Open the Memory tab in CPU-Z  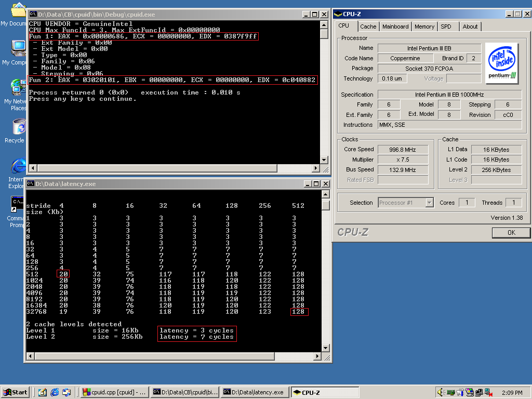[424, 26]
